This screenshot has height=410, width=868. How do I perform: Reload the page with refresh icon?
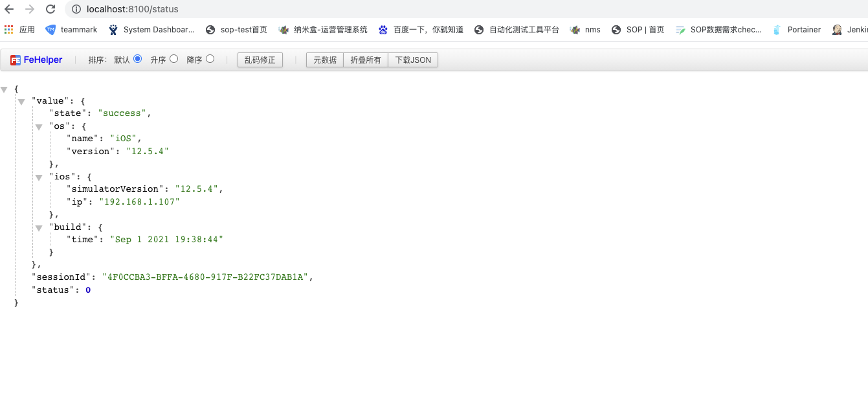click(x=50, y=9)
